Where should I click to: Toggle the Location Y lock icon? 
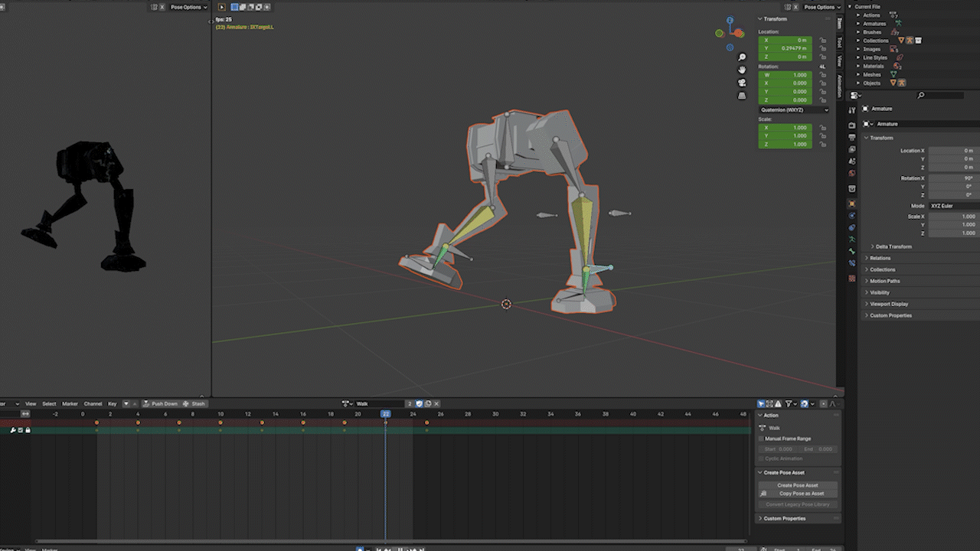(823, 48)
